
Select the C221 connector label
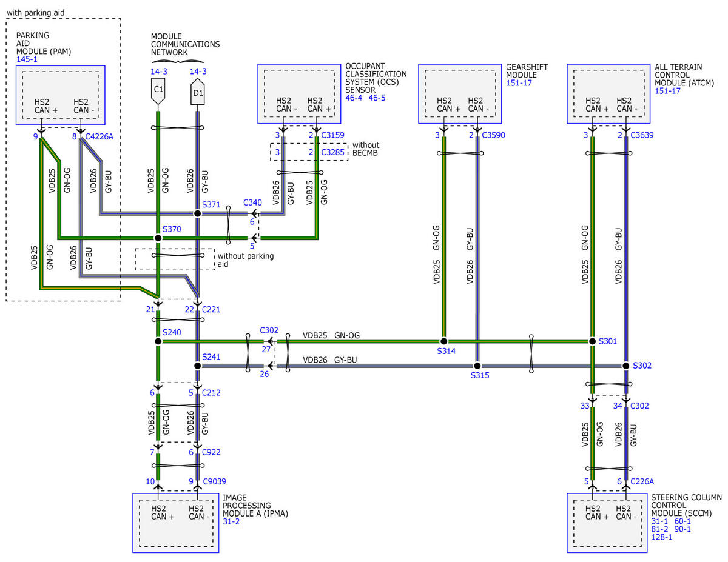coord(211,310)
